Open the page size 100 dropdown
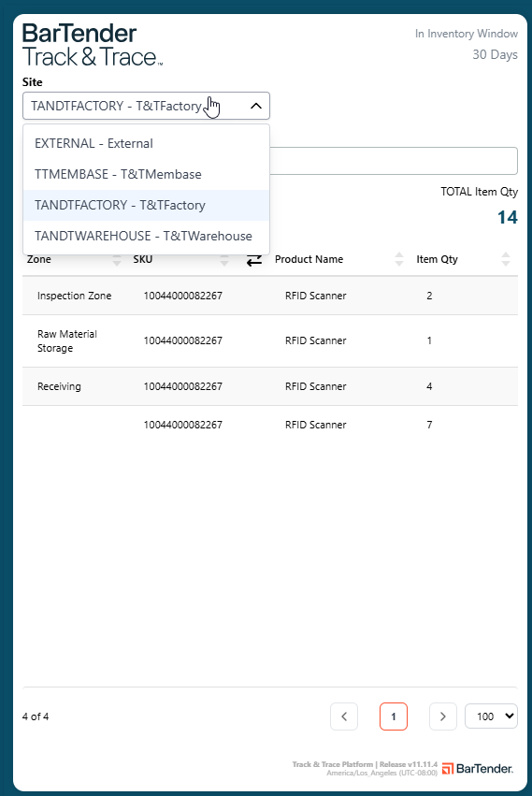 tap(492, 716)
